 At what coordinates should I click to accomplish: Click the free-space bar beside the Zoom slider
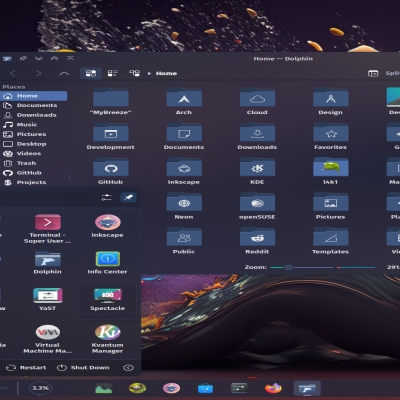(356, 267)
